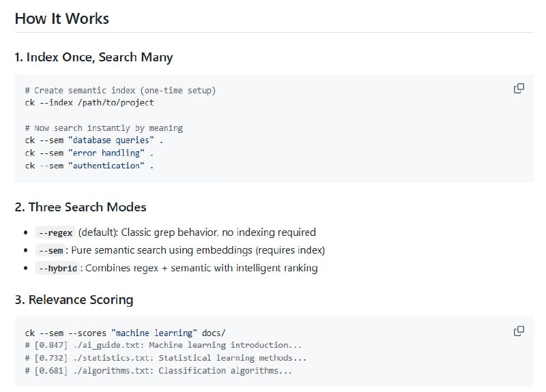This screenshot has width=546, height=392.
Task: Copy the relevance scoring code block
Action: [519, 331]
